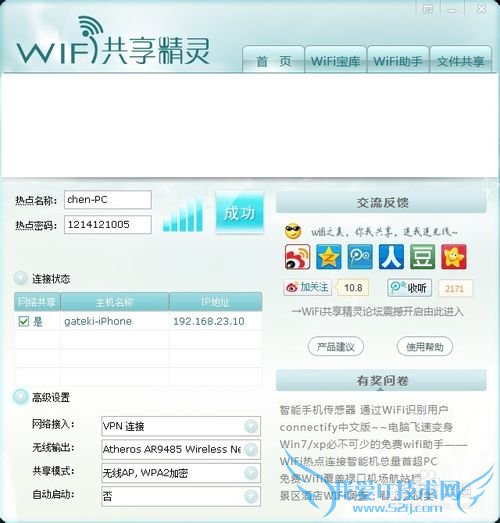Collapse the 高级设置 section
500x523 pixels.
(21, 397)
